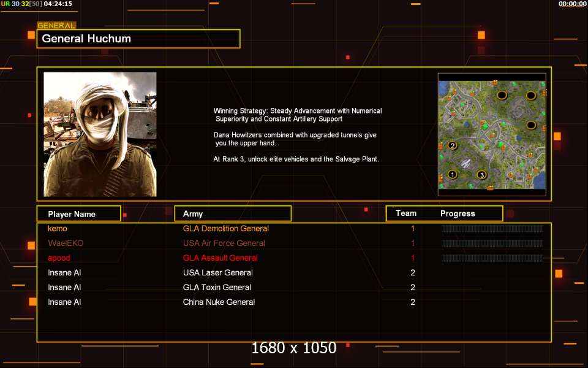Click the Winning Strategy description line
The image size is (588, 368).
pos(298,115)
